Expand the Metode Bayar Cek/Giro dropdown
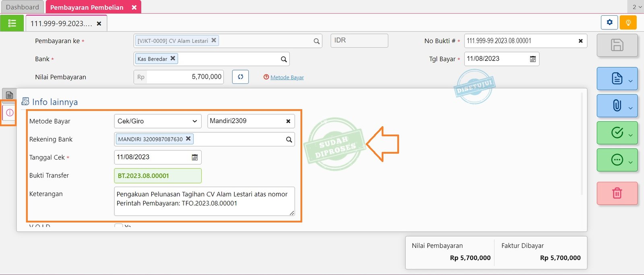 pos(157,121)
